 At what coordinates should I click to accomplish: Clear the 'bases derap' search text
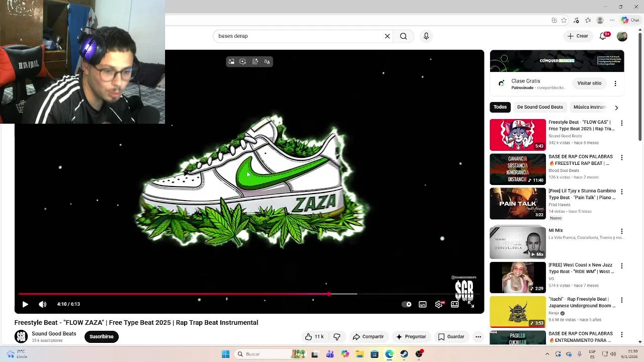[387, 36]
